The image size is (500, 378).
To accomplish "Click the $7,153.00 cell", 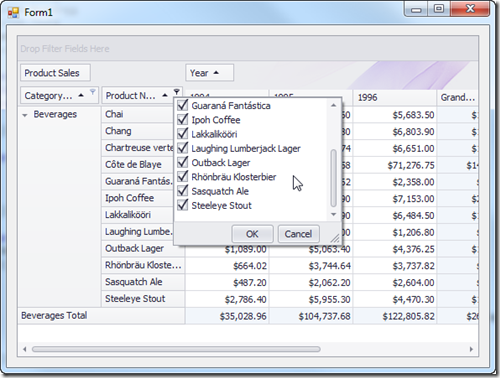I will point(395,199).
